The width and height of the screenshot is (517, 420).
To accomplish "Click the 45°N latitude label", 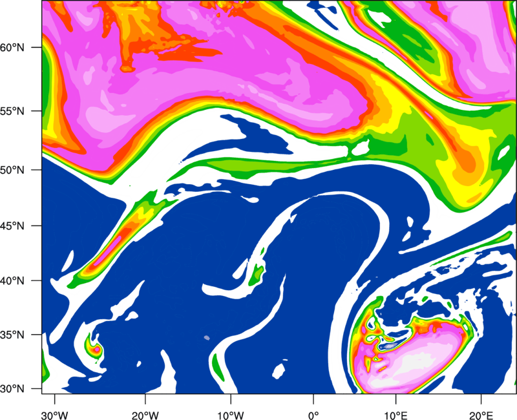I will point(12,226).
